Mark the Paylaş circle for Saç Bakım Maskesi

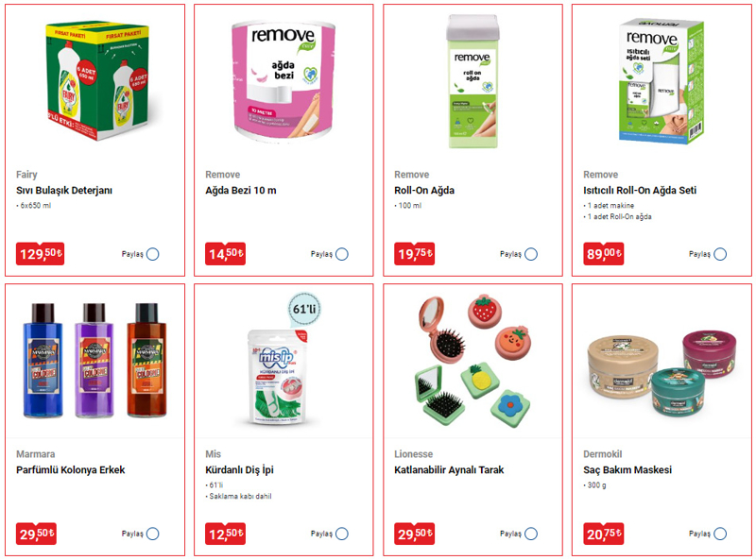pyautogui.click(x=720, y=534)
